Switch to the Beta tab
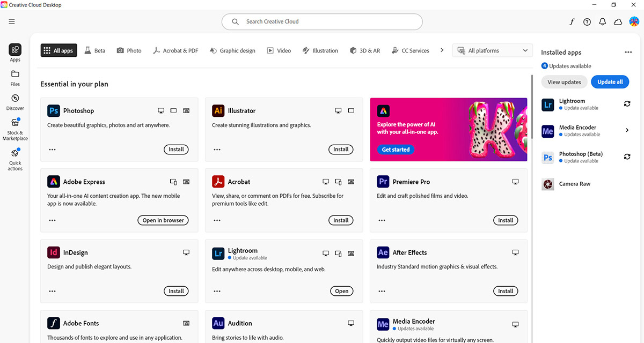The height and width of the screenshot is (343, 644). pyautogui.click(x=95, y=51)
